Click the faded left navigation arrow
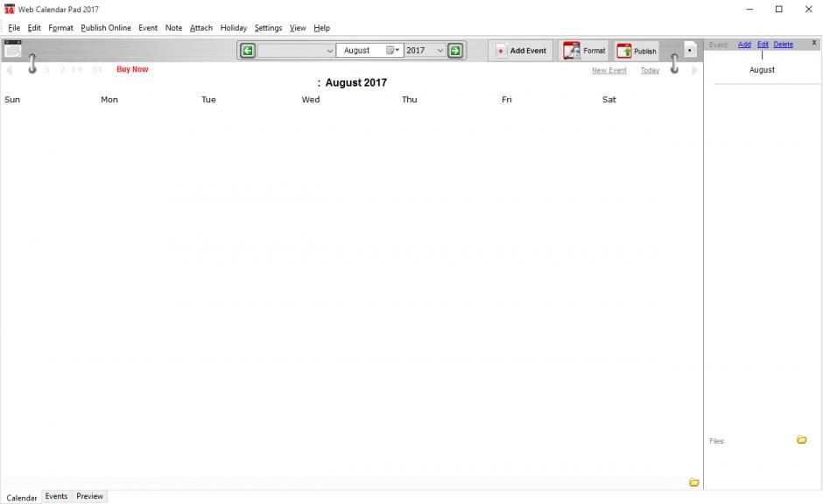823x504 pixels. pos(9,70)
